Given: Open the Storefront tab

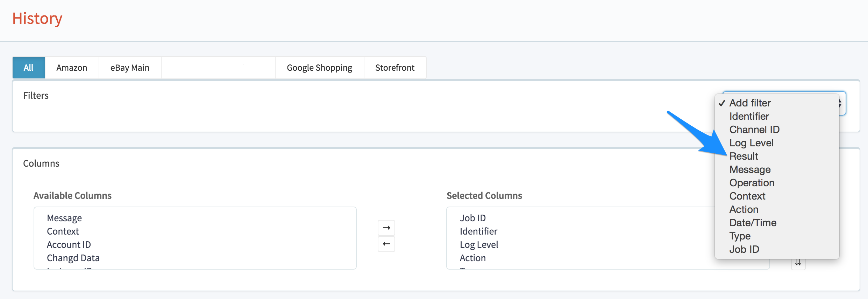Looking at the screenshot, I should pos(395,68).
